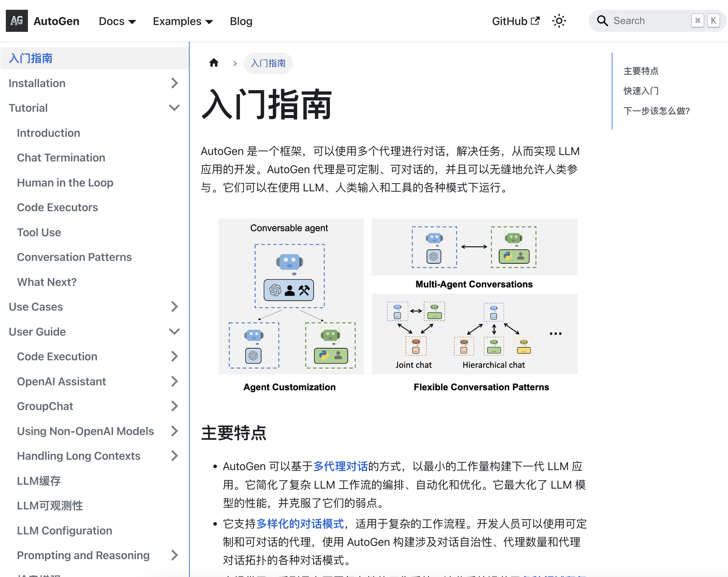The height and width of the screenshot is (577, 728).
Task: Expand the Use Cases section
Action: pyautogui.click(x=174, y=306)
